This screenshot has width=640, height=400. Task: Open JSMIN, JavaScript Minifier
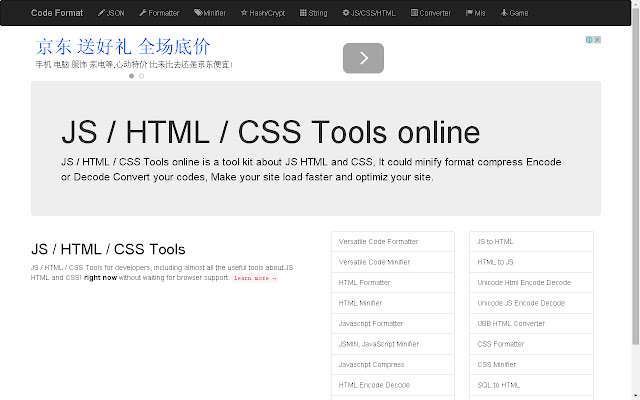coord(393,344)
